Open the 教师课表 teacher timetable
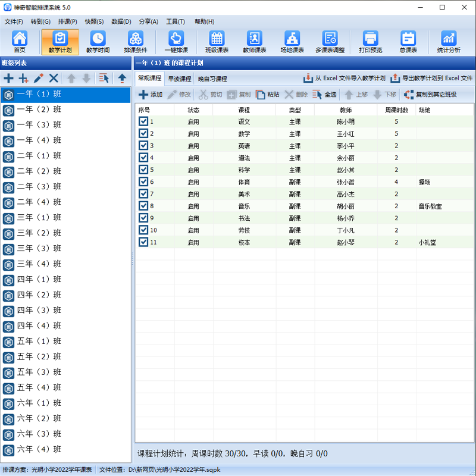Image resolution: width=476 pixels, height=476 pixels. [x=254, y=42]
